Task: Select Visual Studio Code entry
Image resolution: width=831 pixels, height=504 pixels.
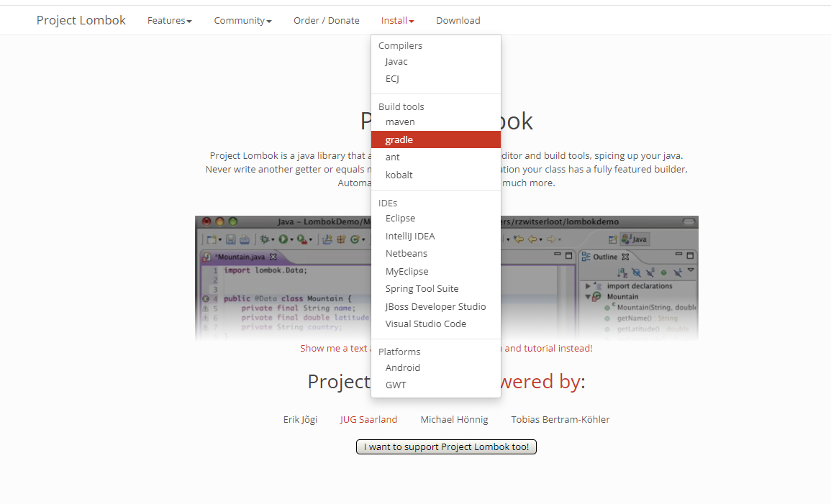Action: pyautogui.click(x=435, y=324)
